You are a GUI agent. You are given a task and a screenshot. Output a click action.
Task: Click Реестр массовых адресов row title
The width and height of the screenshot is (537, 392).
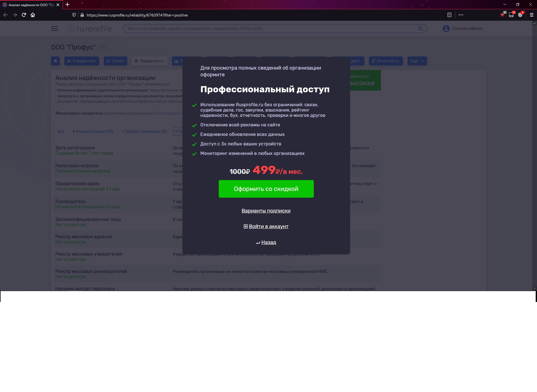click(x=84, y=237)
